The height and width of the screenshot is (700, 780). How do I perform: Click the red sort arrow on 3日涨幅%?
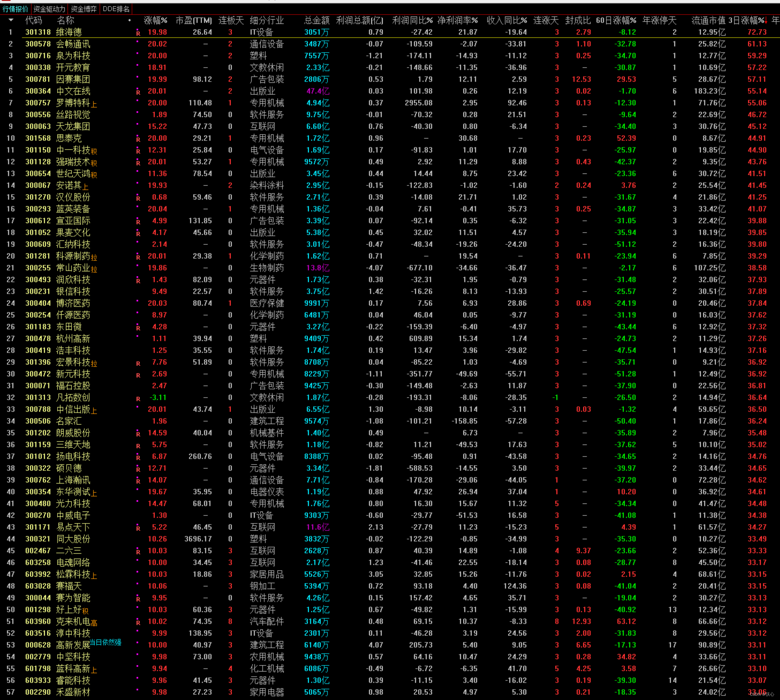click(765, 20)
